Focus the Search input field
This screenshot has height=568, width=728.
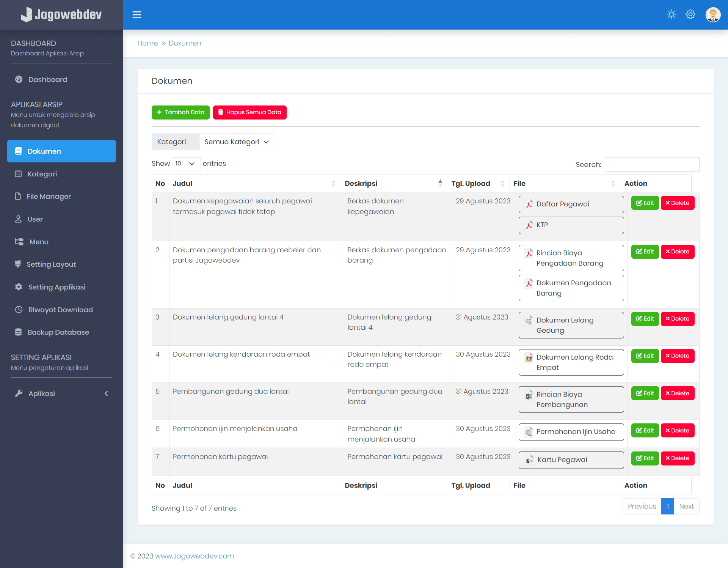point(652,164)
